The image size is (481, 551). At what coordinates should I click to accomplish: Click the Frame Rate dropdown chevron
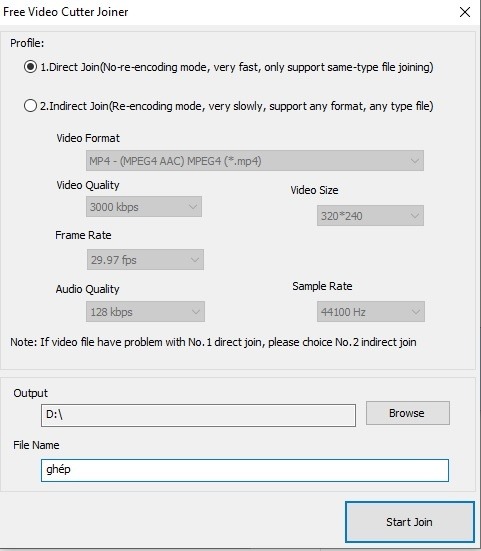195,260
